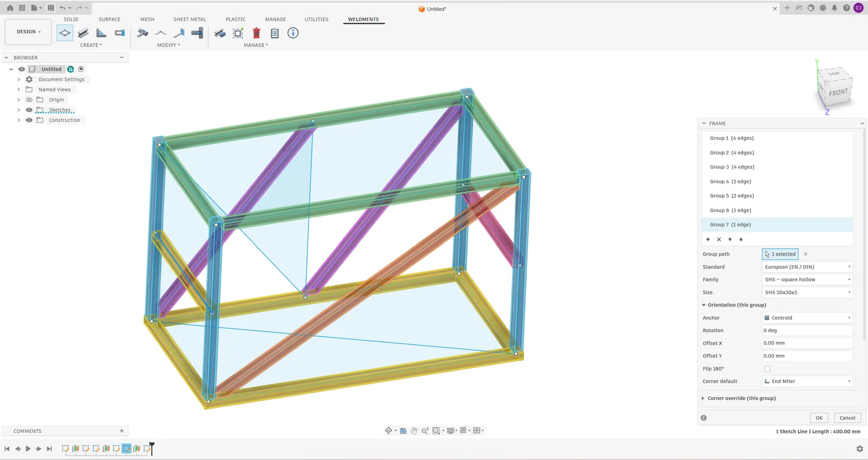This screenshot has height=460, width=868.
Task: Open the CREATE menu label
Action: click(x=91, y=45)
